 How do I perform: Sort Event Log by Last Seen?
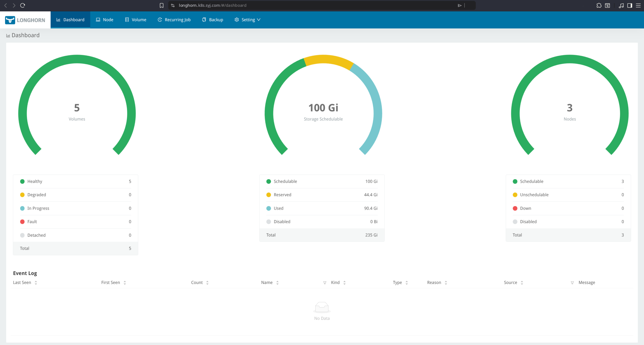point(36,283)
